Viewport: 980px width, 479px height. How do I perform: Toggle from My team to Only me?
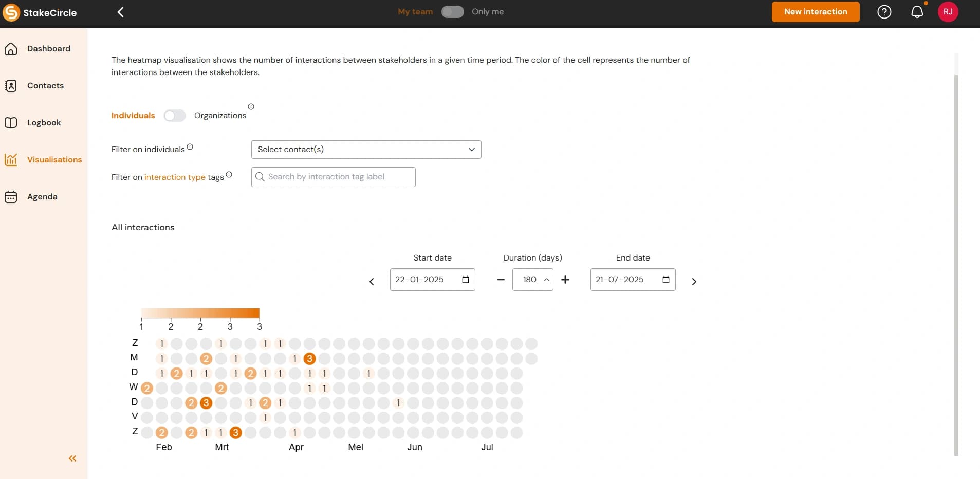click(x=452, y=11)
